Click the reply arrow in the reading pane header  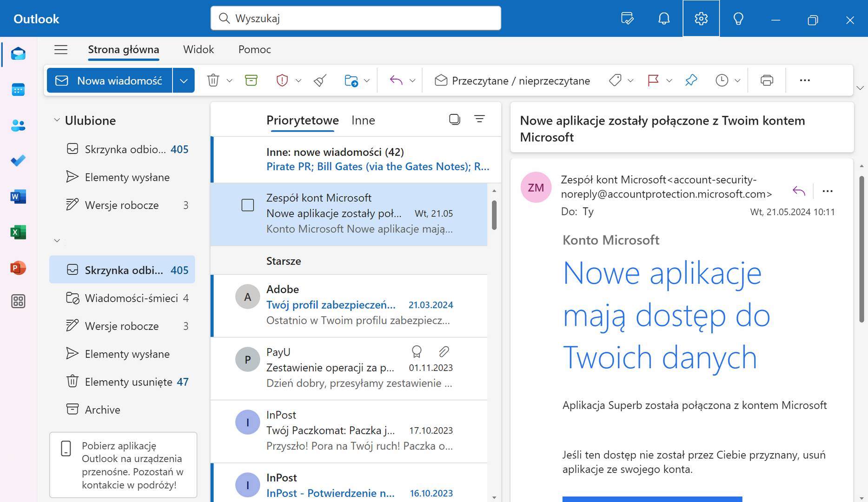coord(799,191)
